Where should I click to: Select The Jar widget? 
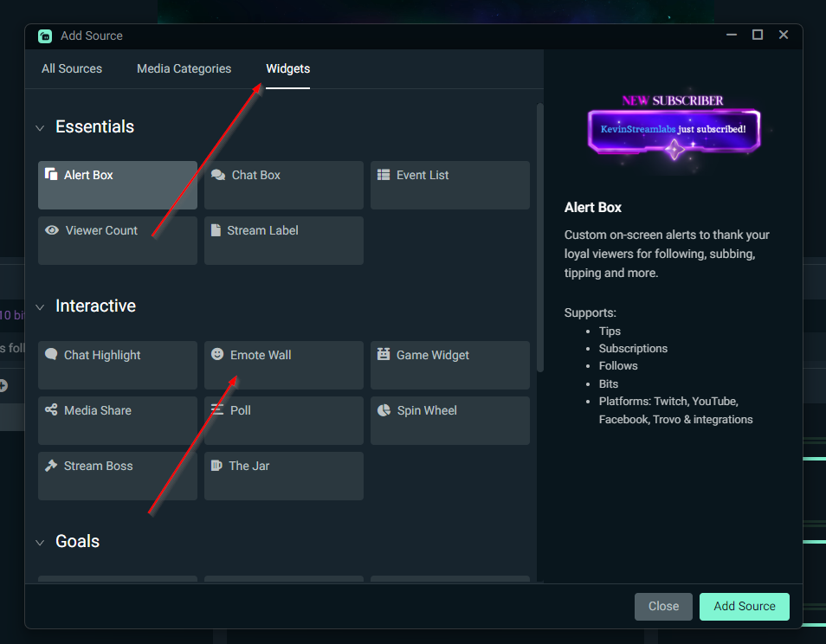pos(283,476)
